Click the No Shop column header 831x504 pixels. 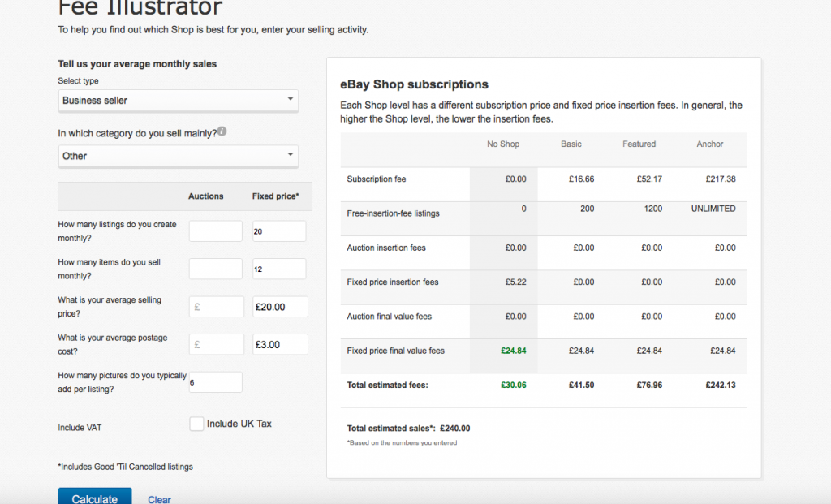pos(503,144)
